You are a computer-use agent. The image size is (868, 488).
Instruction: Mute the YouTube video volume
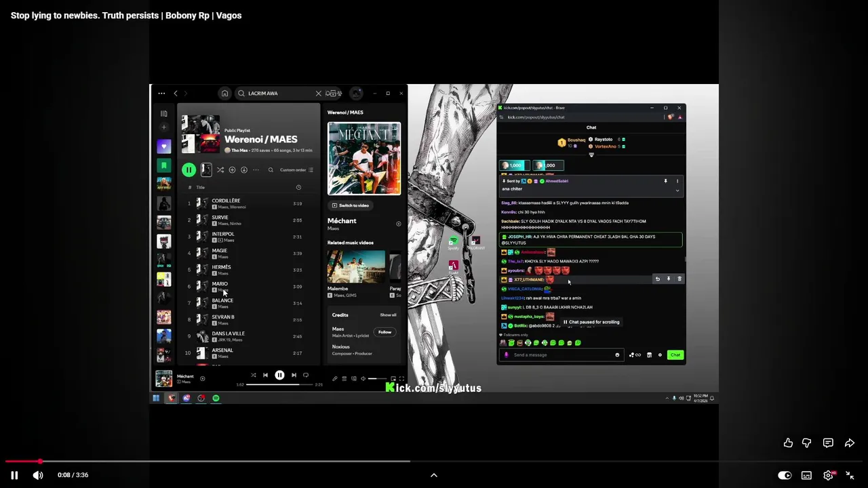pos(38,475)
